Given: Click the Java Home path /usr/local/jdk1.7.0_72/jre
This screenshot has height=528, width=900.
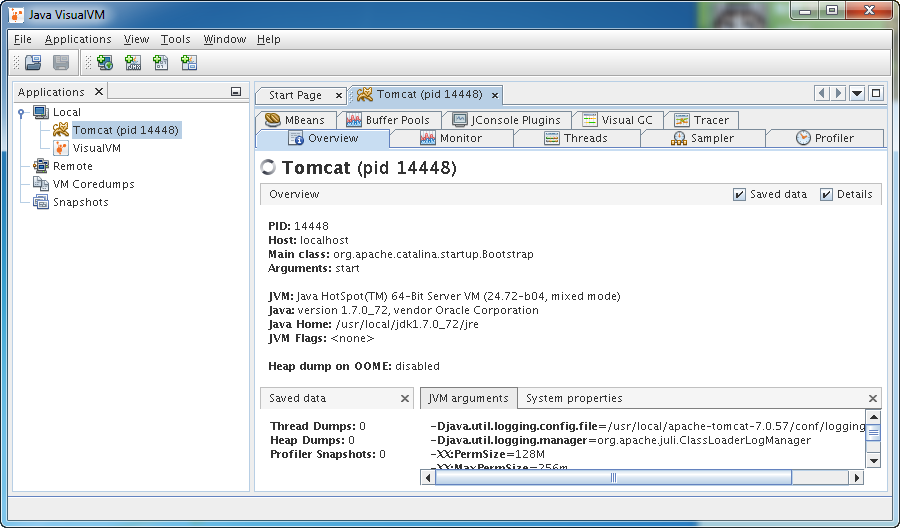Looking at the screenshot, I should 407,324.
